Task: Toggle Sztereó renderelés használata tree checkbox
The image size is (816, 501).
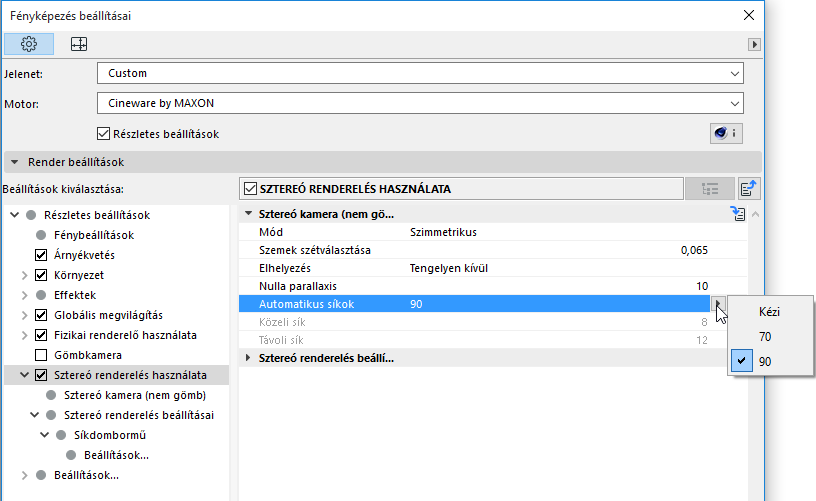Action: [x=41, y=375]
